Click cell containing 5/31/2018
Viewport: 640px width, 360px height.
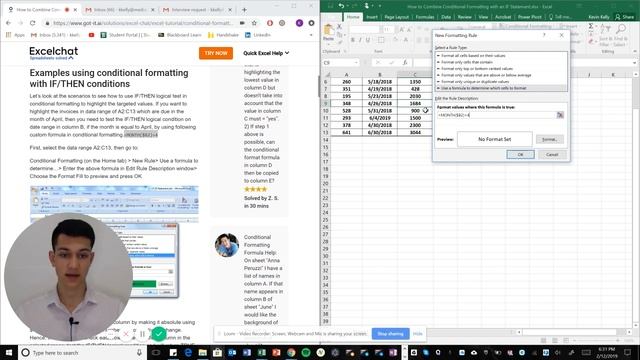pyautogui.click(x=379, y=111)
